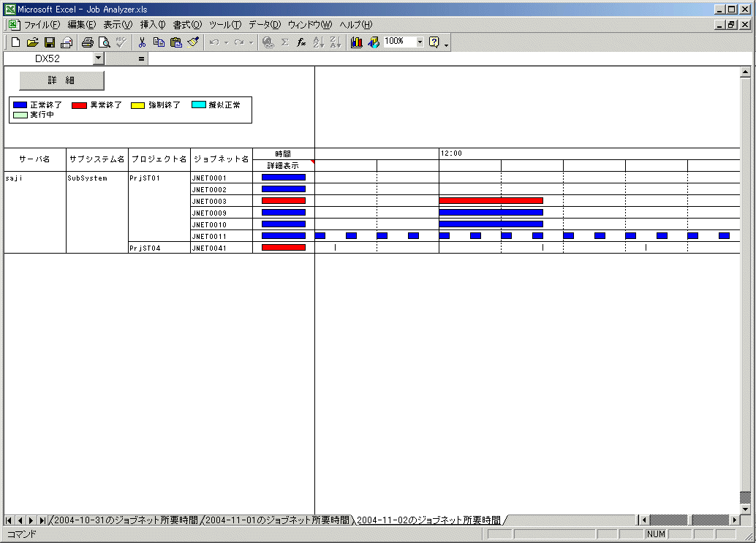Open the データ(D) menu
756x543 pixels.
[265, 25]
